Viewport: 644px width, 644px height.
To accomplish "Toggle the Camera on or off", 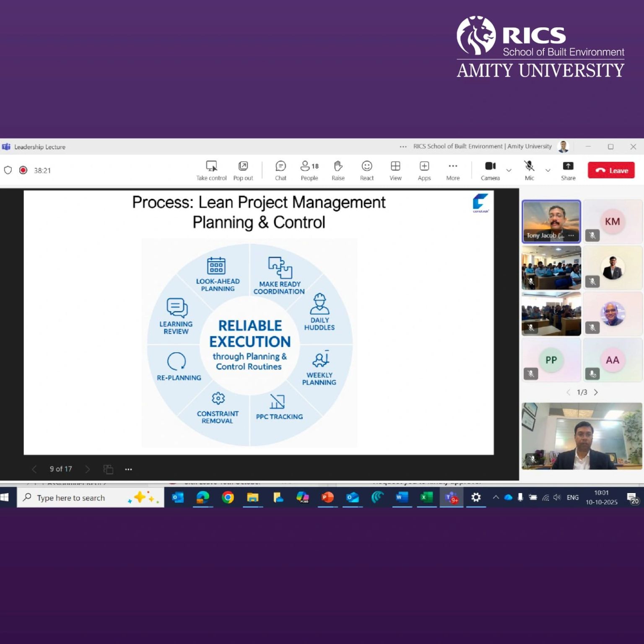I will (490, 166).
